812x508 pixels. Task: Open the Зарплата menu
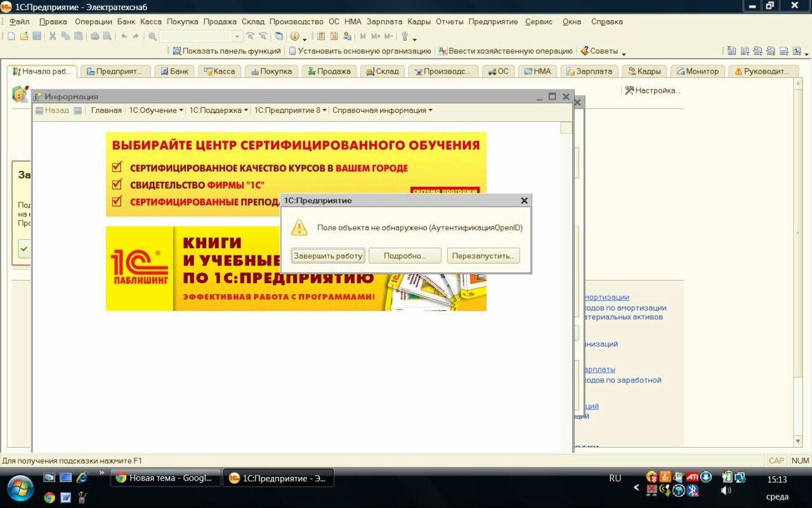384,22
